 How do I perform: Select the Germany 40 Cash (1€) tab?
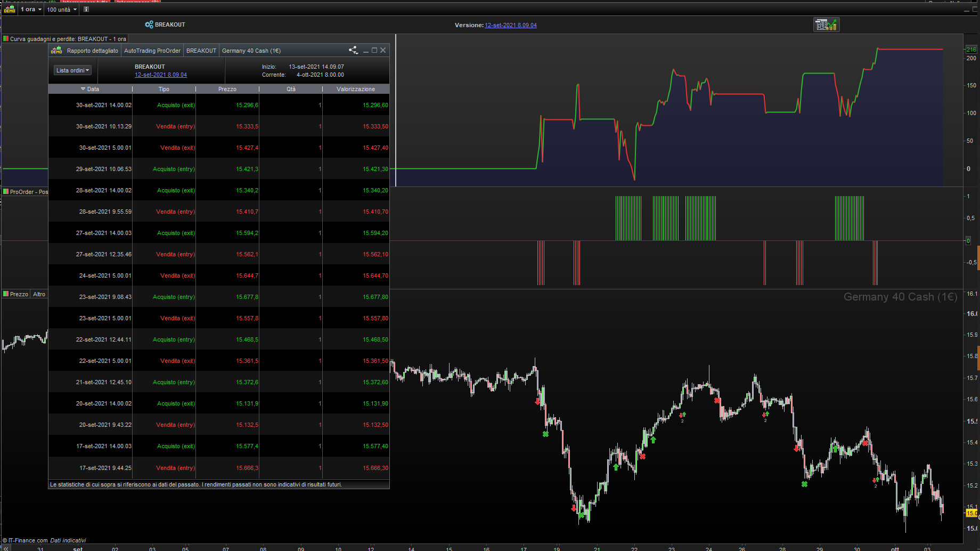tap(251, 51)
